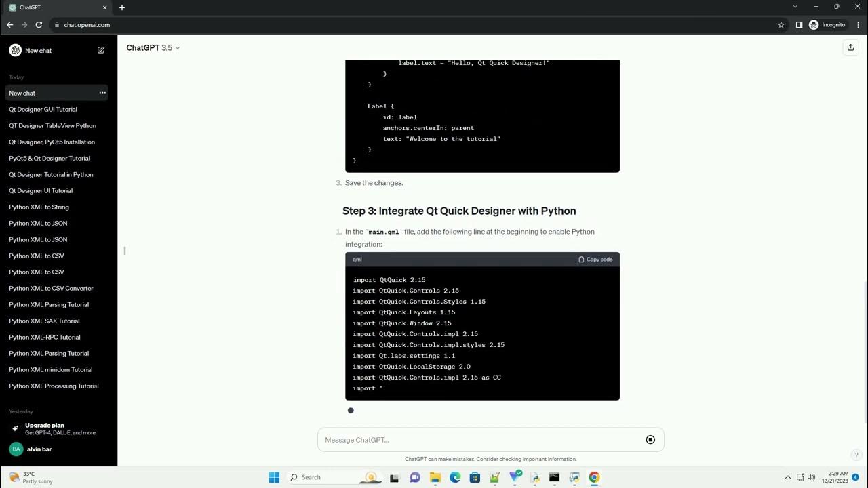Go back in browser

click(x=9, y=25)
